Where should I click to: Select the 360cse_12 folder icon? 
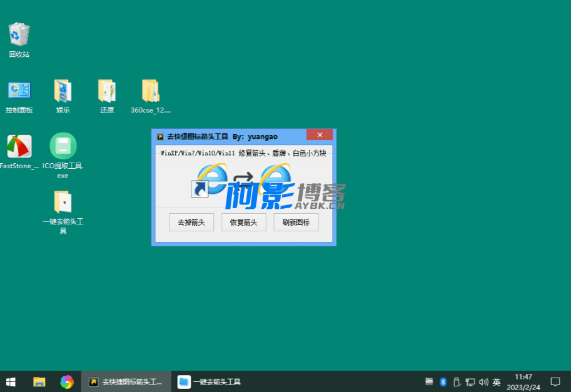coord(151,91)
